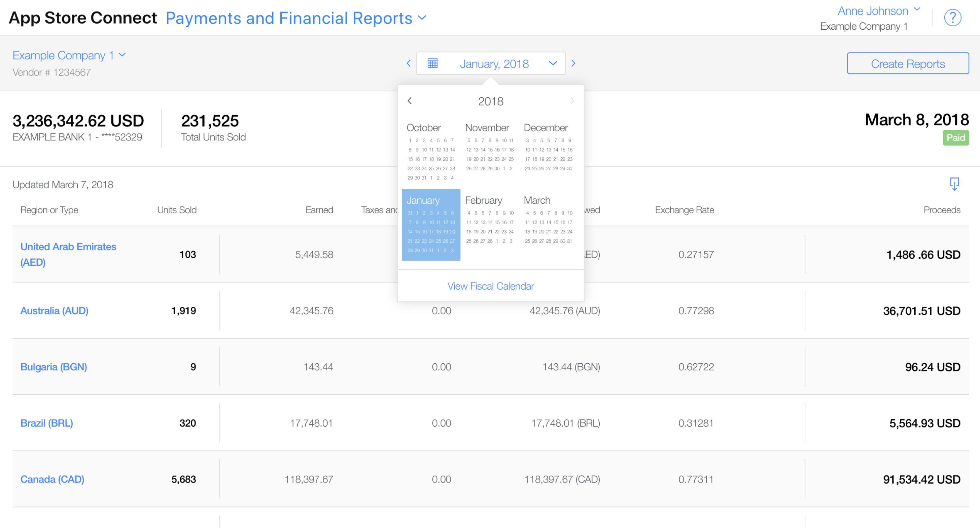
Task: Click the View Fiscal Calendar link
Action: pos(491,286)
